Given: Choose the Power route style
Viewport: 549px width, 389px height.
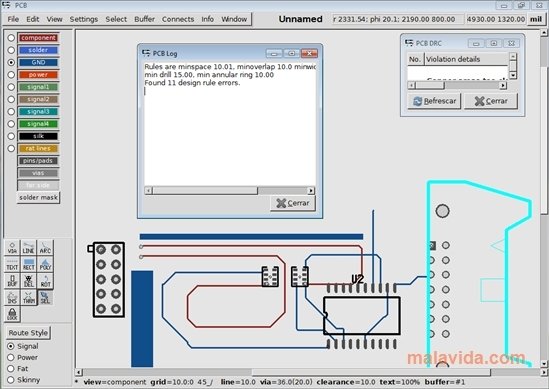Looking at the screenshot, I should tap(11, 357).
